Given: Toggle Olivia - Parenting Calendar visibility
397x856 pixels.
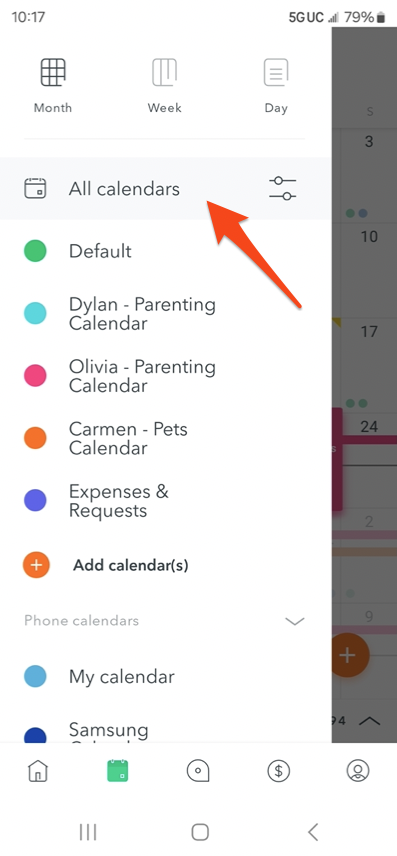Looking at the screenshot, I should (x=35, y=376).
